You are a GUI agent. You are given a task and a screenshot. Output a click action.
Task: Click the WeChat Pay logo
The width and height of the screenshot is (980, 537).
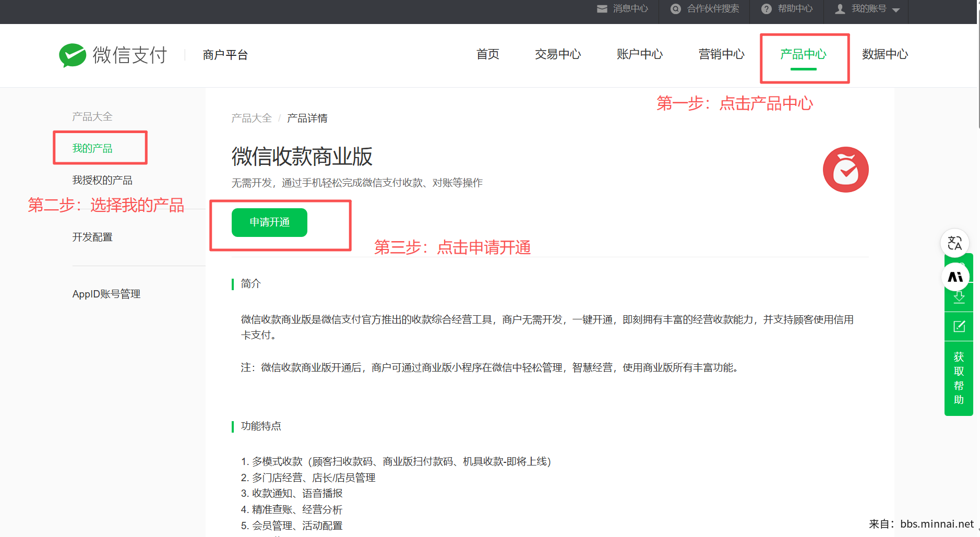point(73,55)
